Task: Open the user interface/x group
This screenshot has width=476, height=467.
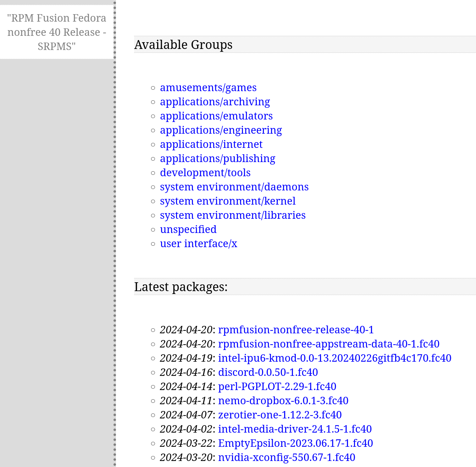Action: [x=199, y=244]
